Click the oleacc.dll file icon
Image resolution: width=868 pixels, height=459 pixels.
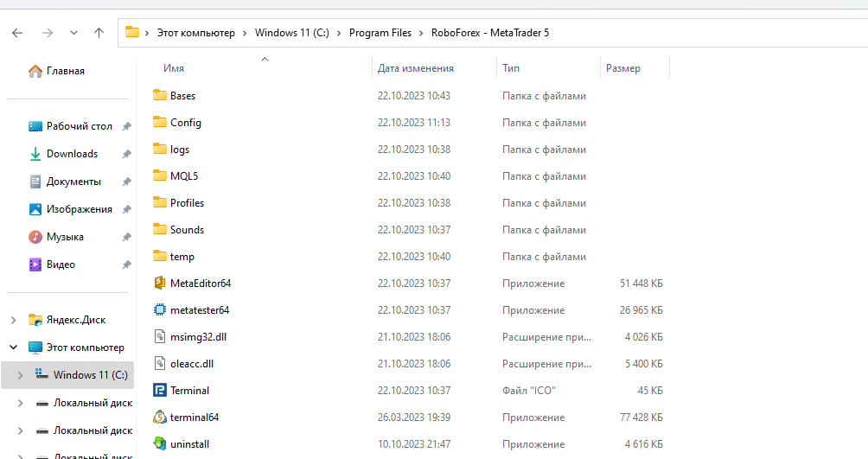click(159, 363)
